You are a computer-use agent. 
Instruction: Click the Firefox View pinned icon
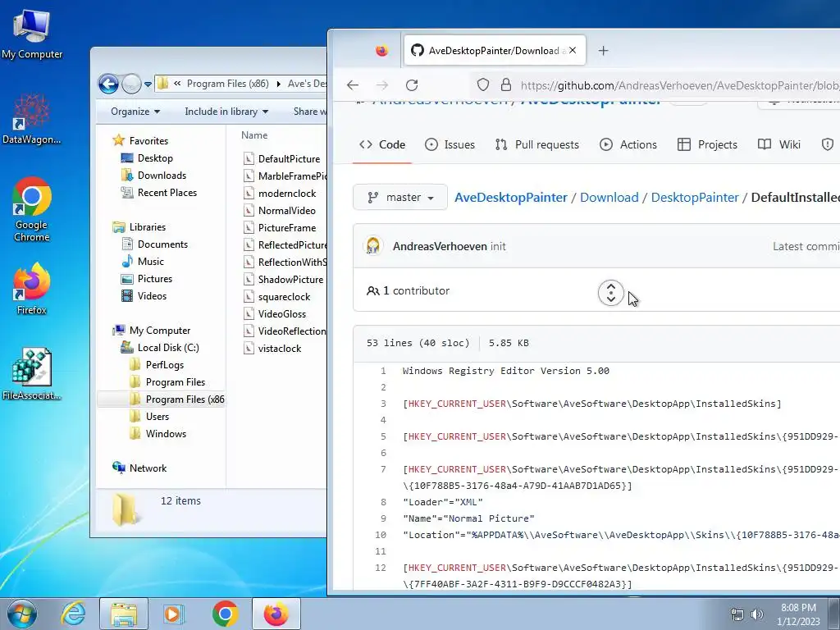pyautogui.click(x=382, y=51)
